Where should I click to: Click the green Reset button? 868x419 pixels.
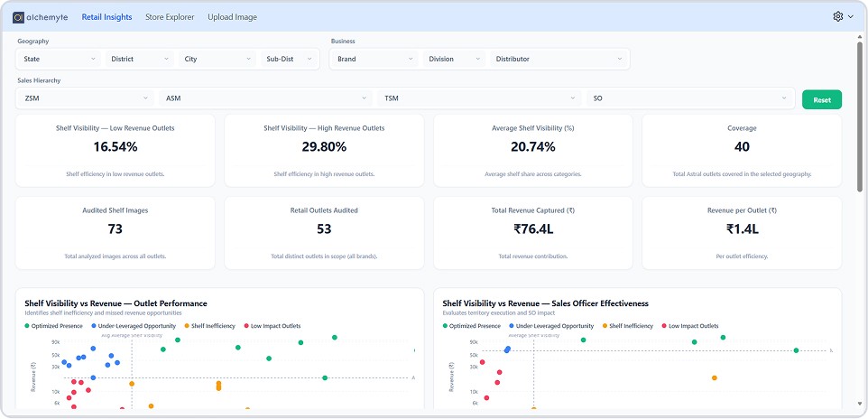click(822, 99)
